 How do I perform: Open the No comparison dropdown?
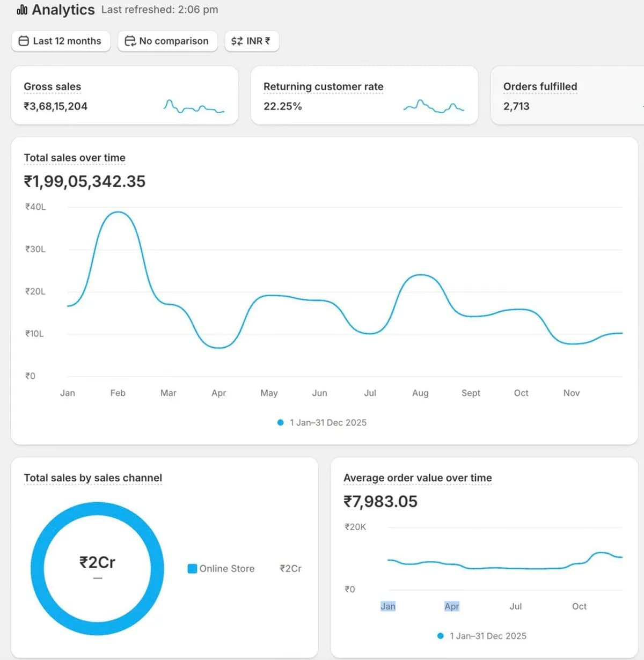click(167, 41)
